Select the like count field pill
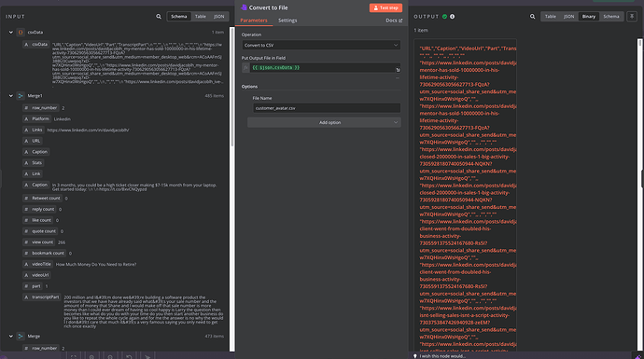Viewport: 644px width, 359px height. pyautogui.click(x=38, y=220)
